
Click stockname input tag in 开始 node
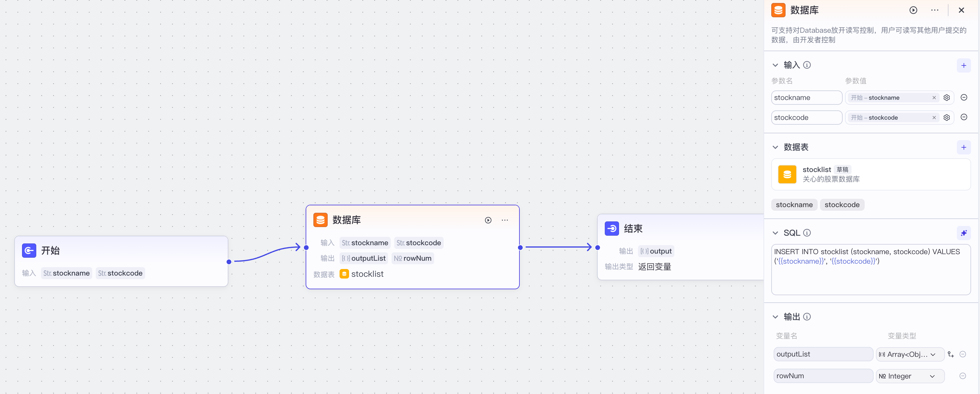click(67, 273)
